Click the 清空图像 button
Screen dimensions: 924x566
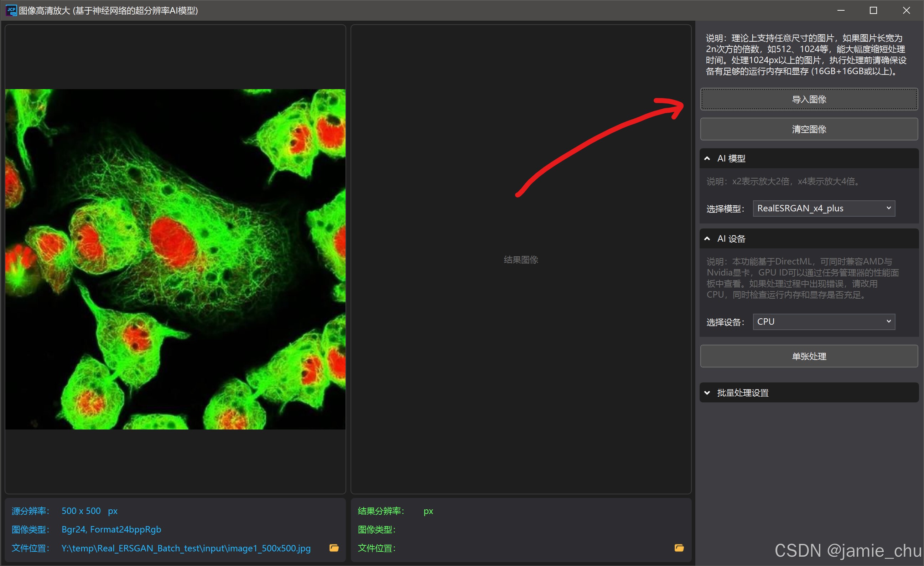click(809, 129)
